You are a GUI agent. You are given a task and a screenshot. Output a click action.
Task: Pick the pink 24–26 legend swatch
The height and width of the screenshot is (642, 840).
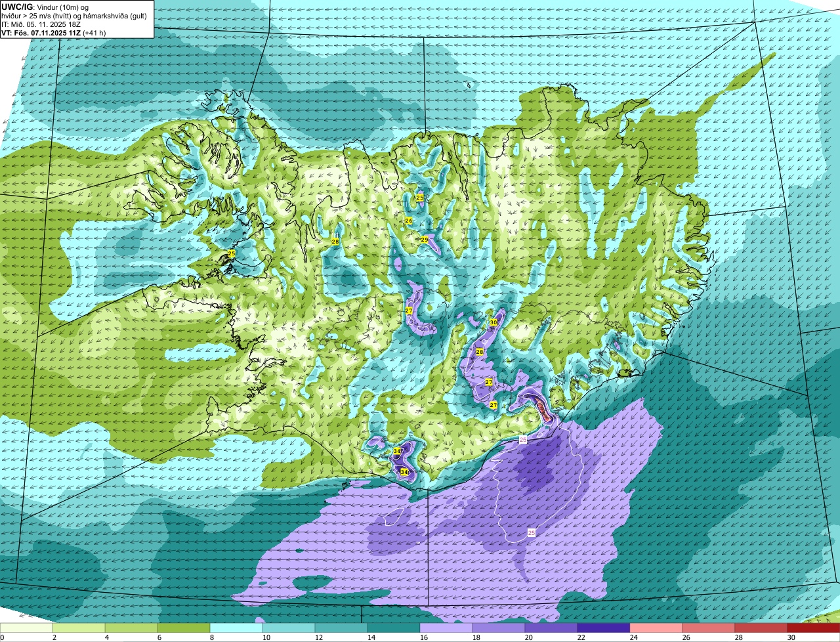point(656,628)
